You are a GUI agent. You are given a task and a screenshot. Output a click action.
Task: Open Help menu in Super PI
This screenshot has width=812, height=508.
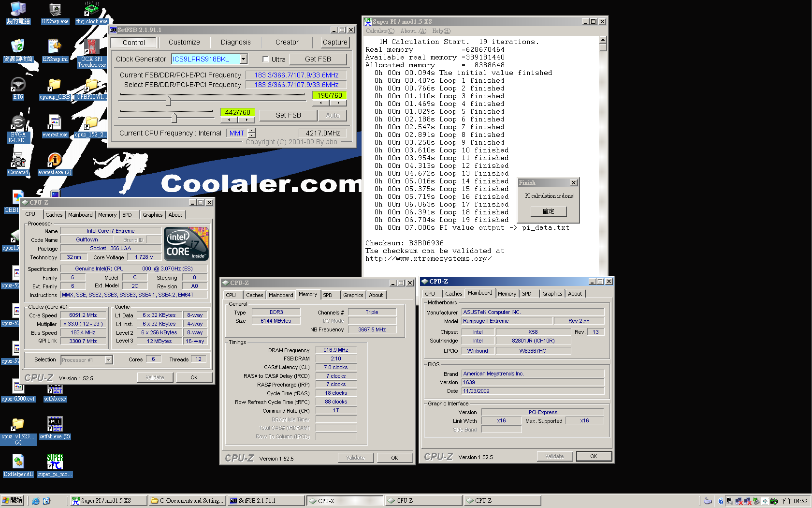tap(441, 31)
